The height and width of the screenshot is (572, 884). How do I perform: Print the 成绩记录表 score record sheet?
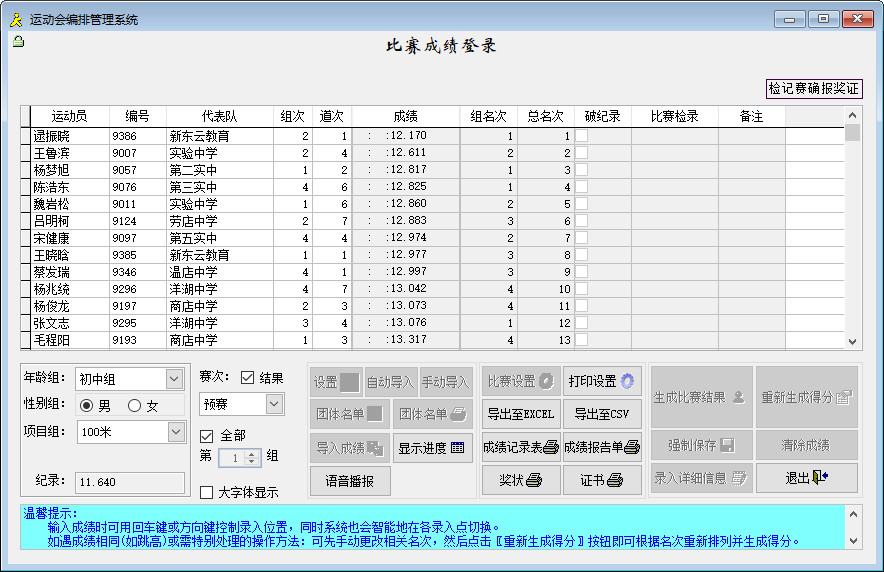click(520, 447)
